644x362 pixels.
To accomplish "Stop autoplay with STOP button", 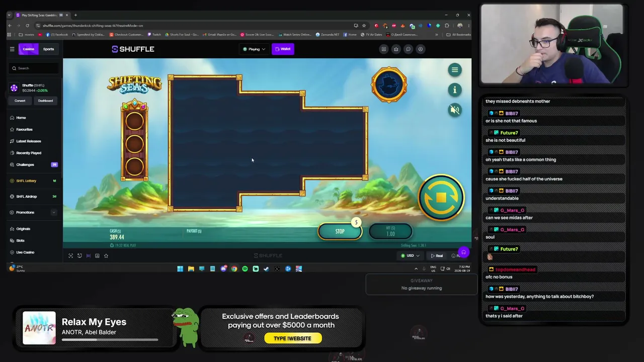I will pyautogui.click(x=340, y=231).
